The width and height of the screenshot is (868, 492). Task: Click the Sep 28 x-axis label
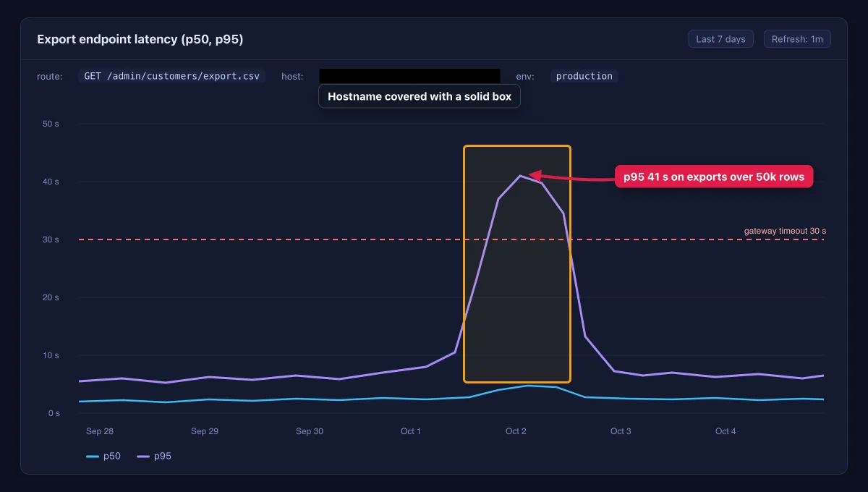100,431
